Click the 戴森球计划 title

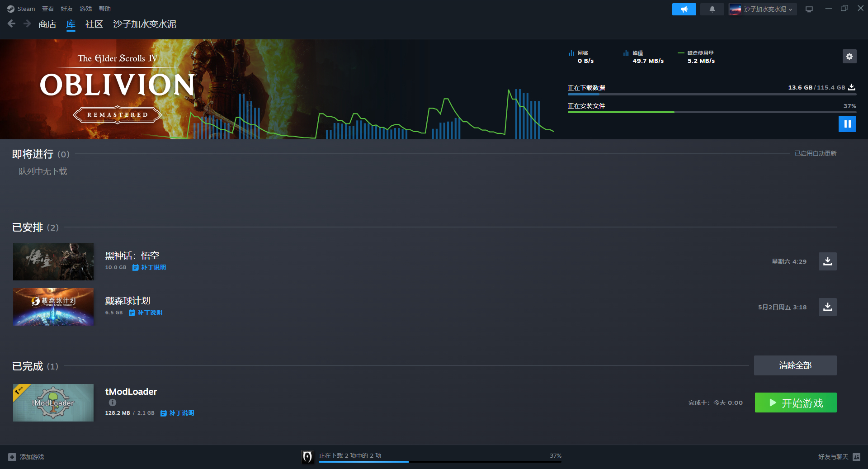127,301
